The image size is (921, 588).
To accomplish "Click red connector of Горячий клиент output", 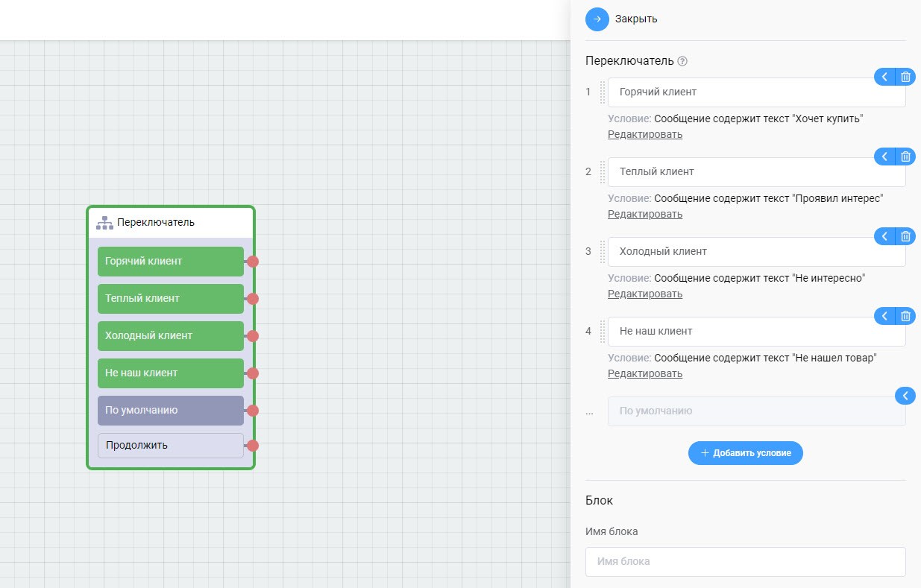I will (253, 262).
